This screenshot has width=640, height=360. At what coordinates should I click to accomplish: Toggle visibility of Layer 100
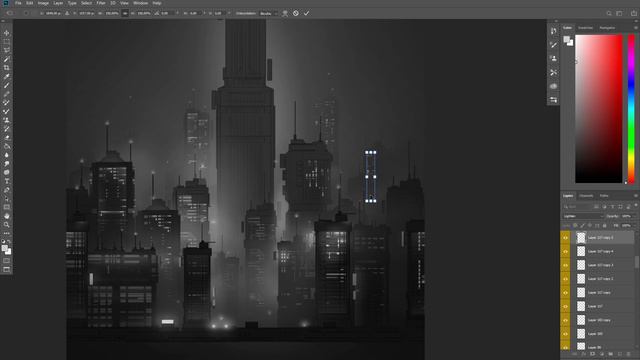click(x=565, y=334)
